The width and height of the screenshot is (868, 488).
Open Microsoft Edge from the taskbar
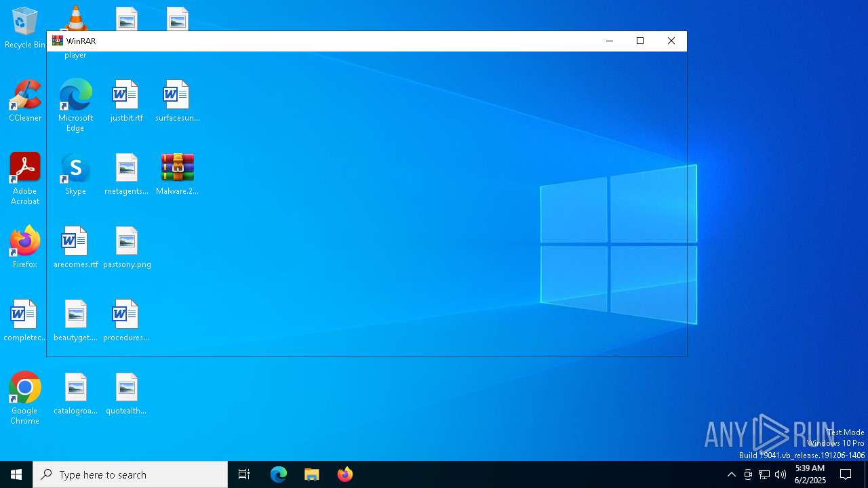(279, 474)
